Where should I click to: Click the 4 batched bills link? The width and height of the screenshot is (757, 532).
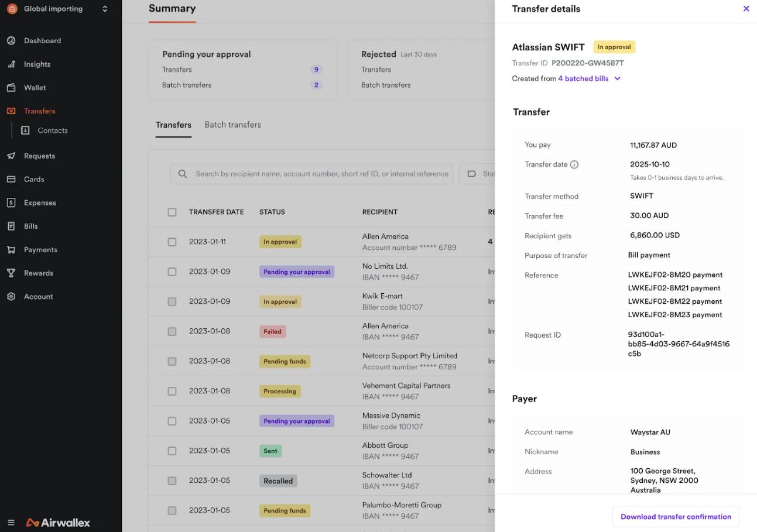(x=583, y=78)
